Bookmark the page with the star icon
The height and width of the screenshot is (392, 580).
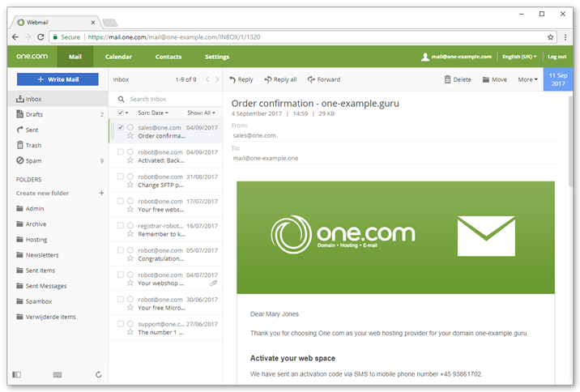coord(550,37)
